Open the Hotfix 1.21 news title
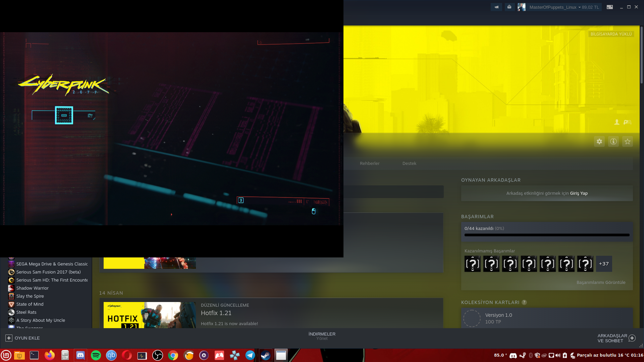Viewport: 644px width, 362px height. 216,313
